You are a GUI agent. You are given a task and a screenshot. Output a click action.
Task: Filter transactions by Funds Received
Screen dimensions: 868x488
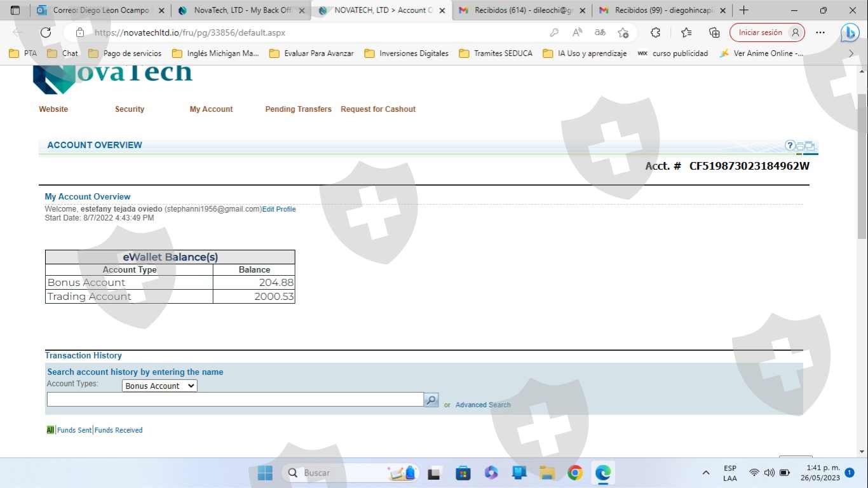[x=119, y=430]
